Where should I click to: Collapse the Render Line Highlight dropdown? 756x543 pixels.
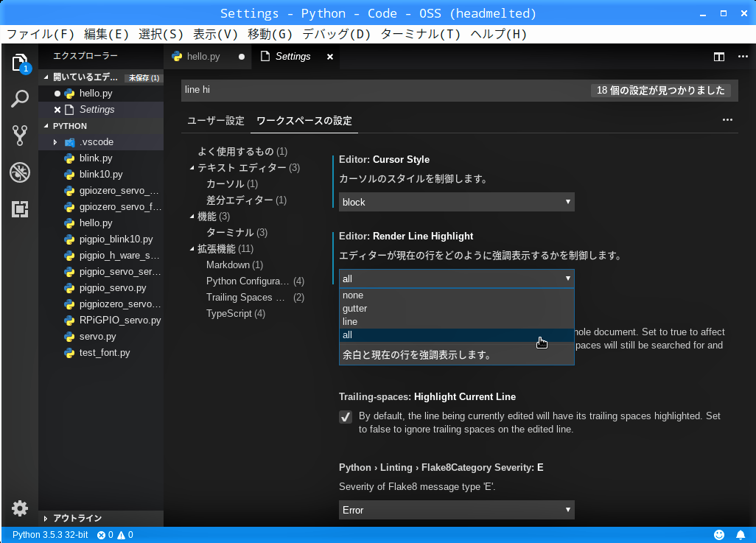pos(457,278)
